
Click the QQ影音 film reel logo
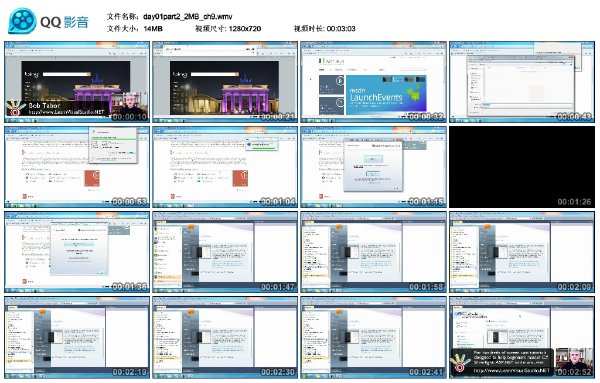pyautogui.click(x=22, y=21)
